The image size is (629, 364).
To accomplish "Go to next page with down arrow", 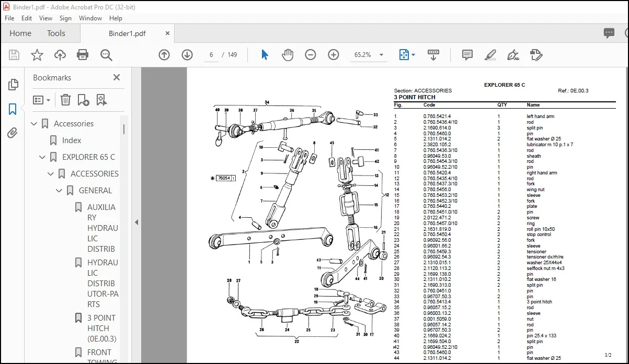I will click(187, 55).
